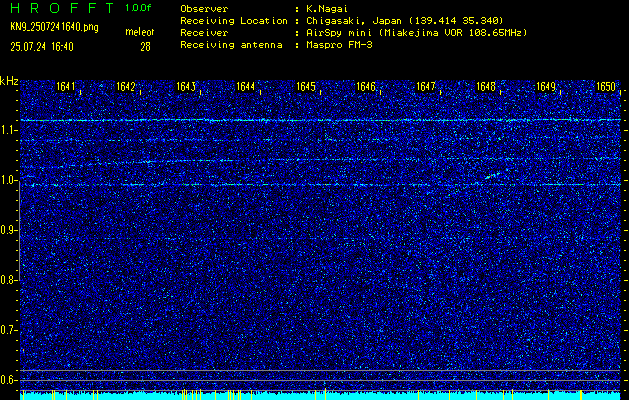Screen dimensions: 629x400
Task: Click the meteor count value 28
Action: coord(145,47)
